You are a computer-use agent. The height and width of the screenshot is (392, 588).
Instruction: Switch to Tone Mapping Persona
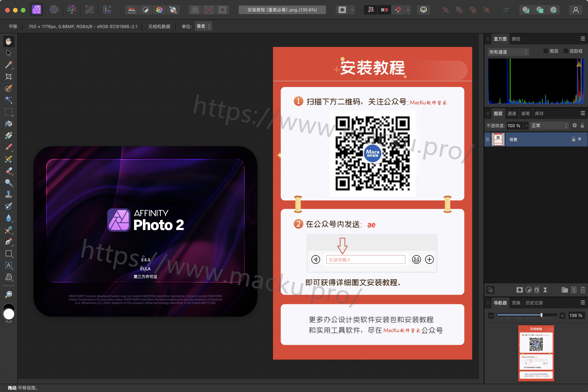pyautogui.click(x=89, y=10)
